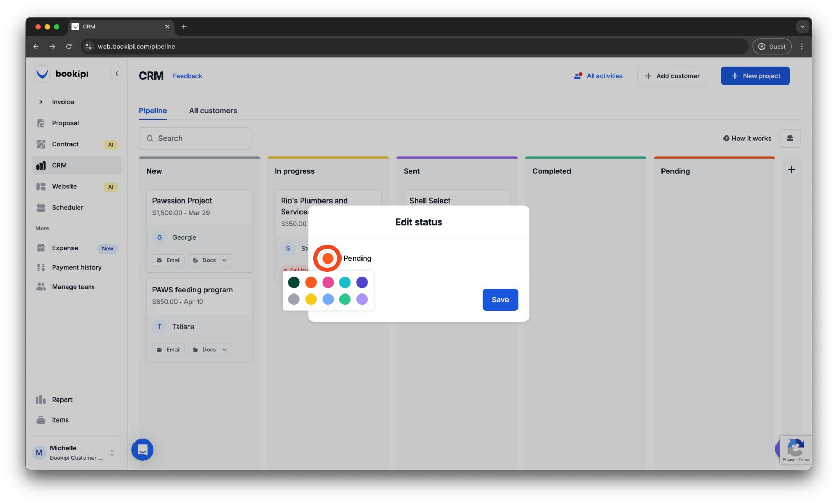This screenshot has width=838, height=504.
Task: Pick the yellow color swatch
Action: pyautogui.click(x=311, y=299)
